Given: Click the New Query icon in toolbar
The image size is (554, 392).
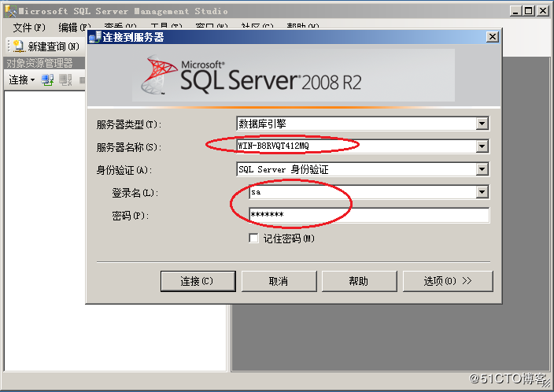Looking at the screenshot, I should [18, 46].
